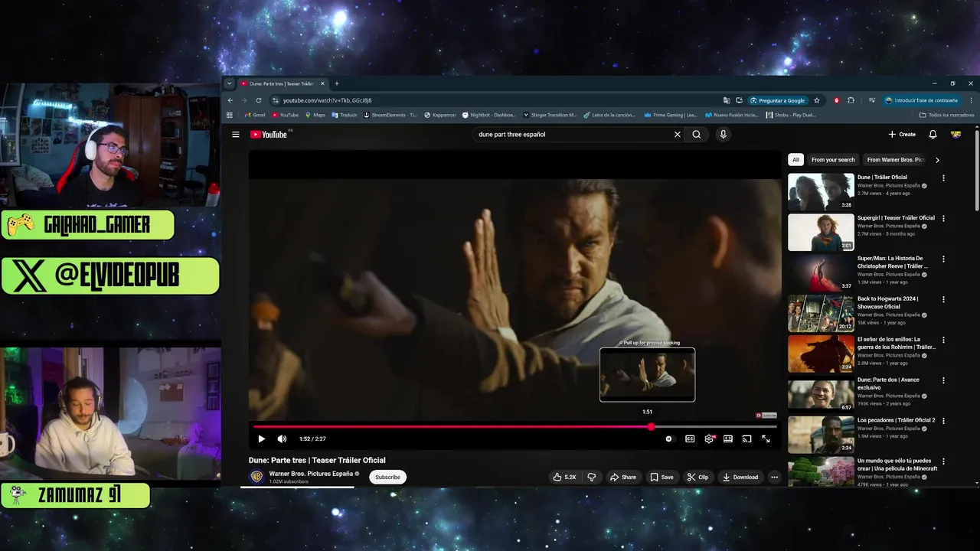The image size is (980, 551).
Task: Open the Gmail bookmark
Action: click(256, 115)
